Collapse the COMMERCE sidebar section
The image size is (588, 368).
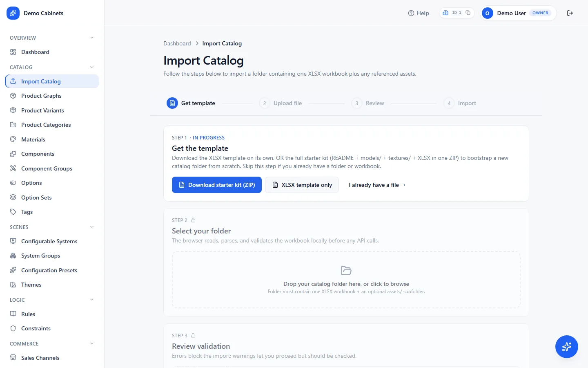(x=92, y=343)
